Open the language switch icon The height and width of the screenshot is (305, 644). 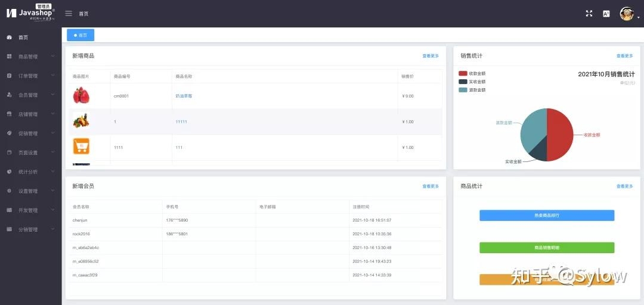(606, 13)
